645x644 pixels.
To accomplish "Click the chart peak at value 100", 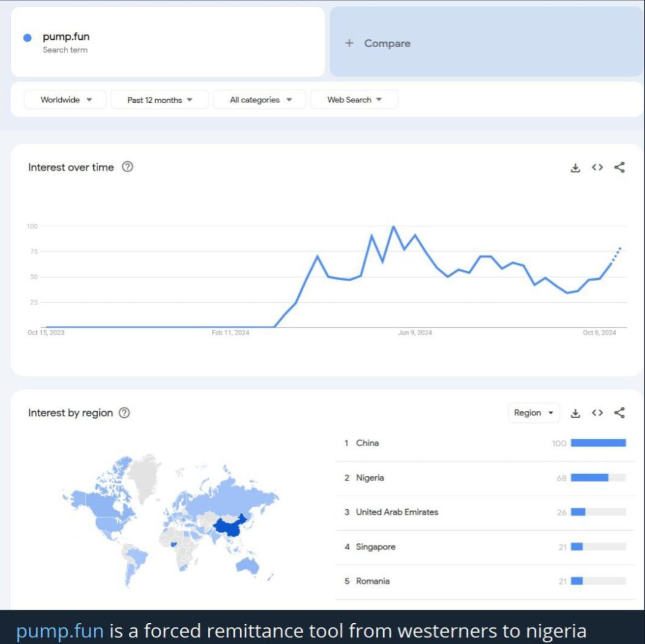I will (x=394, y=227).
